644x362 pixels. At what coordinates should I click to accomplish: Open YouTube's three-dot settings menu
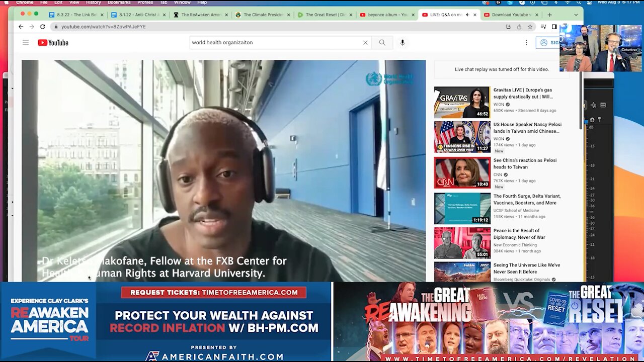tap(526, 43)
